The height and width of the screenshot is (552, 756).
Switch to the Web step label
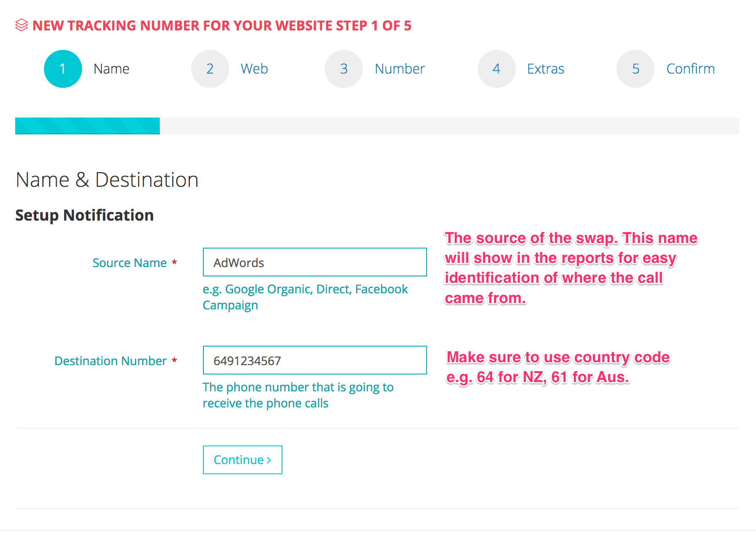254,69
